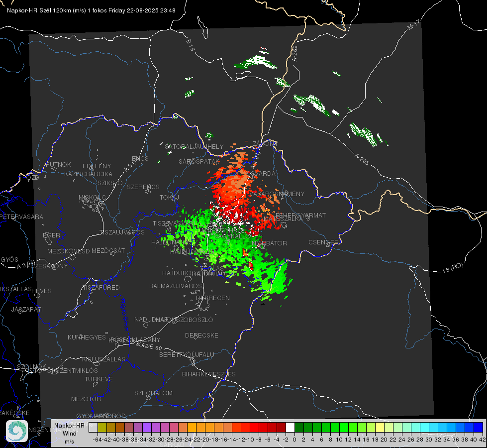Screen dimensions: 487x448
Task: Click the JÁSZAPÁTI town label
Action: [x=27, y=309]
